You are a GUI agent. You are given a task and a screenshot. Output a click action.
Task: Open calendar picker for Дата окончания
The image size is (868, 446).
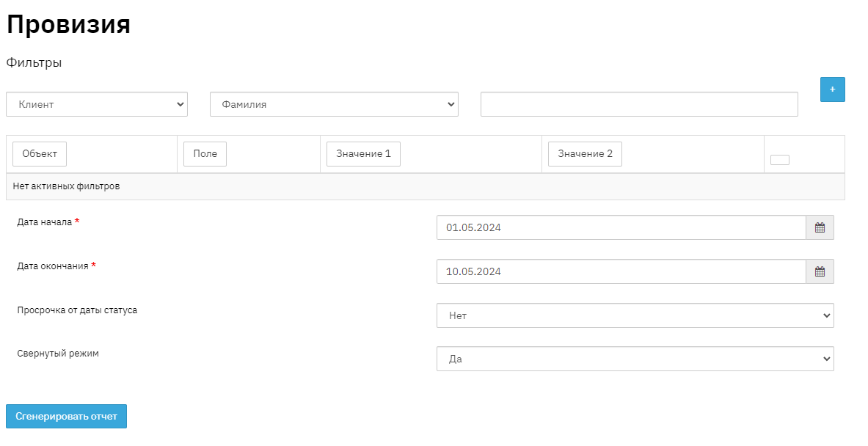[820, 271]
